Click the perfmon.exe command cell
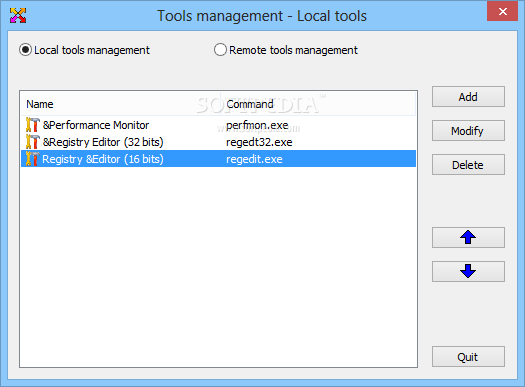 pos(257,125)
